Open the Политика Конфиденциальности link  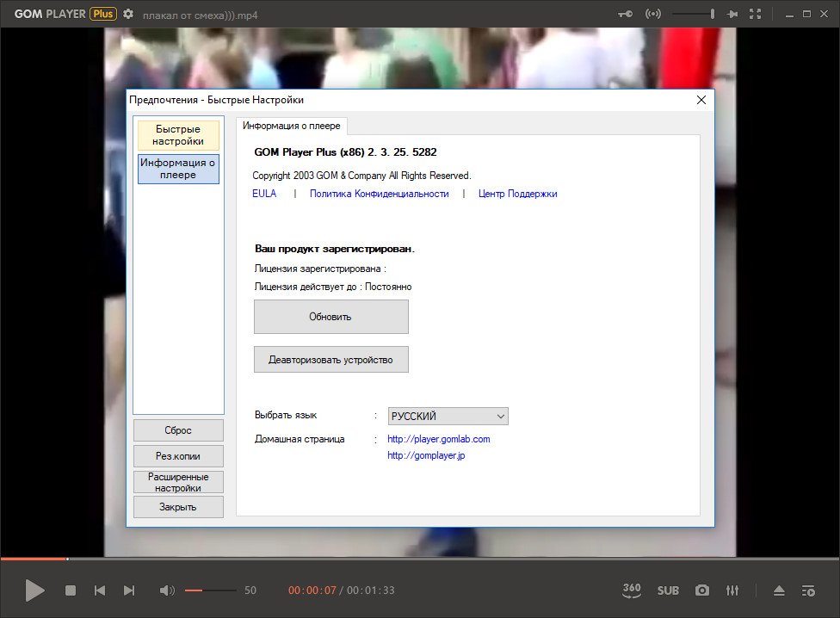tap(380, 194)
